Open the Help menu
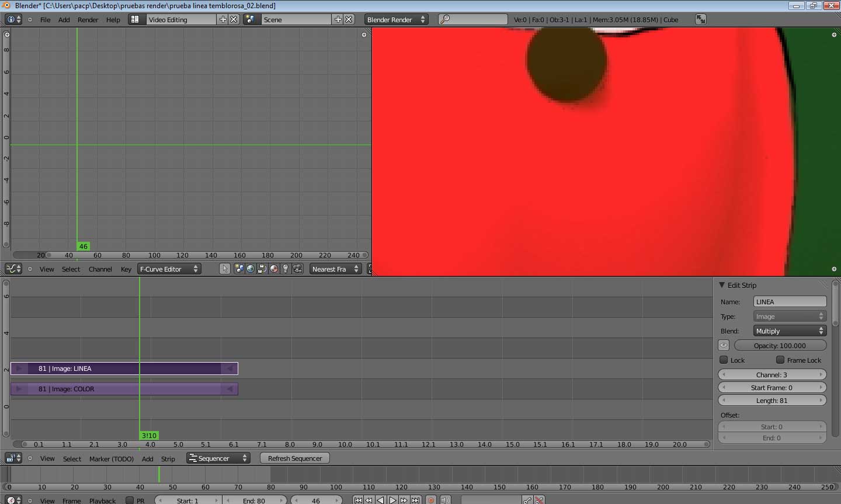The height and width of the screenshot is (504, 841). pyautogui.click(x=113, y=19)
